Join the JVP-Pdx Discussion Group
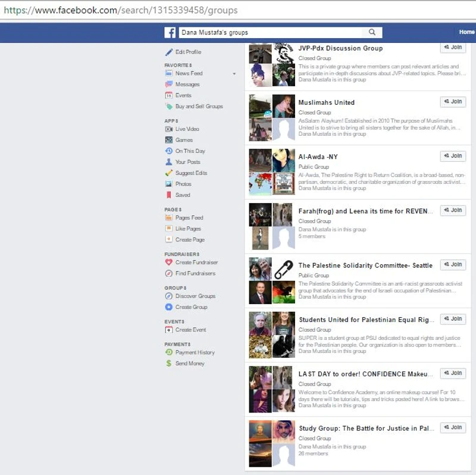Screen dimensions: 476x475 453,48
